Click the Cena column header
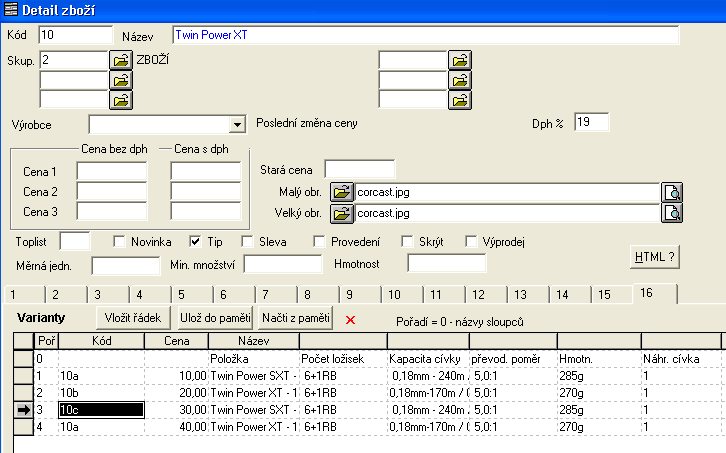This screenshot has width=726, height=453. click(176, 341)
